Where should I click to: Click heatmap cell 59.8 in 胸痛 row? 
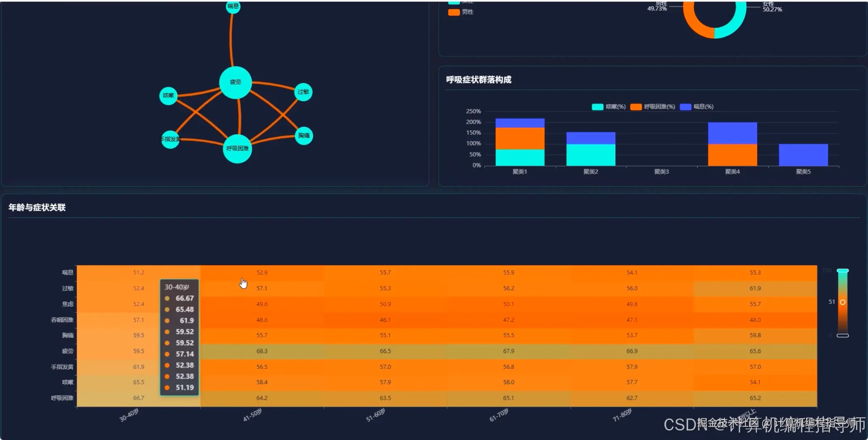pos(755,335)
